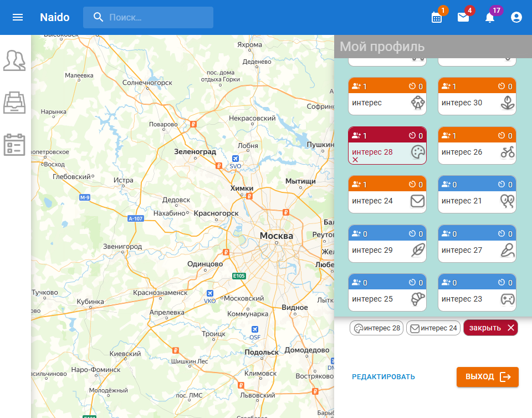Click the signature icon on интерес 27
This screenshot has height=418, width=532.
click(x=508, y=250)
